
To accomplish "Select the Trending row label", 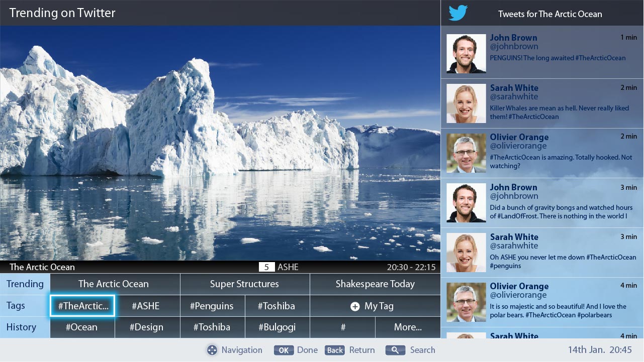I will click(25, 284).
